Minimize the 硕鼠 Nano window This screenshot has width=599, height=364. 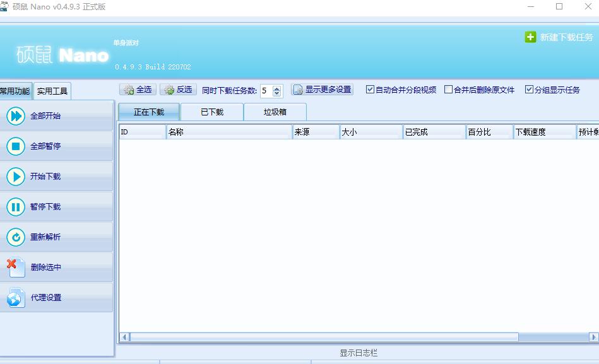(531, 6)
